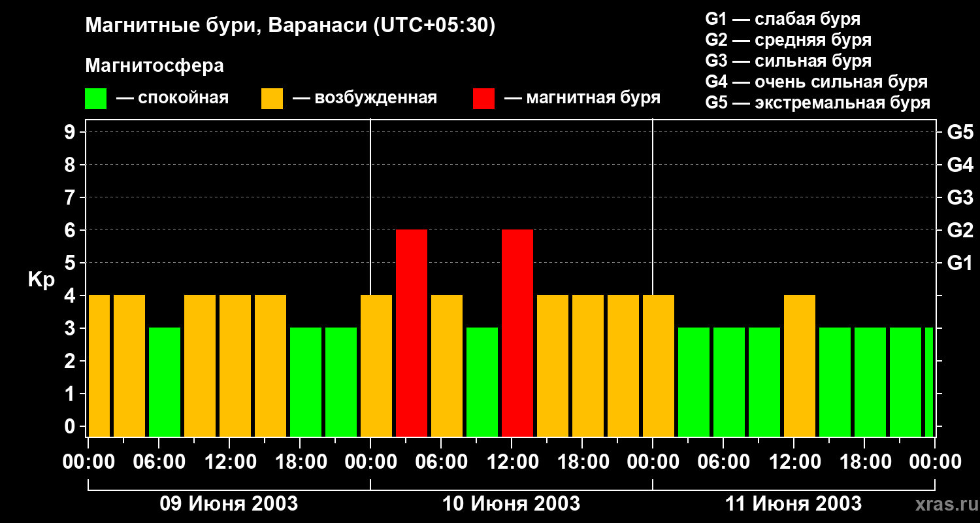
Task: Select the orange bar at 12:00 on 11 Июня
Action: 800,365
